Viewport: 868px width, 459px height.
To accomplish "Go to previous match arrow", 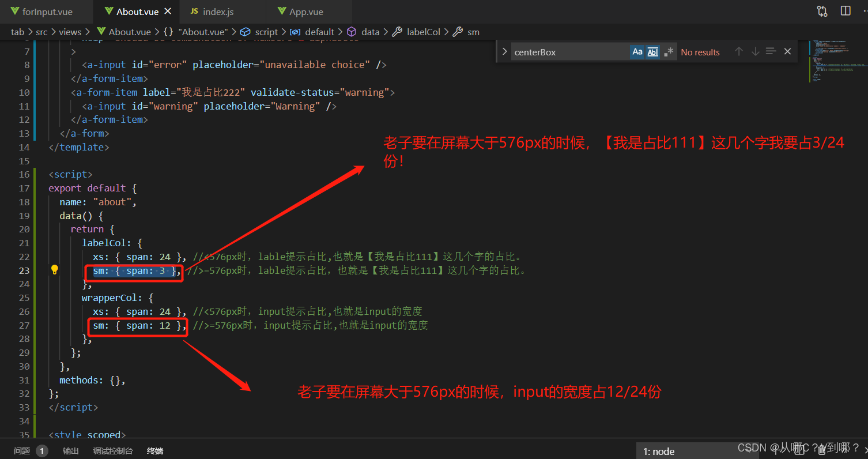I will 738,51.
